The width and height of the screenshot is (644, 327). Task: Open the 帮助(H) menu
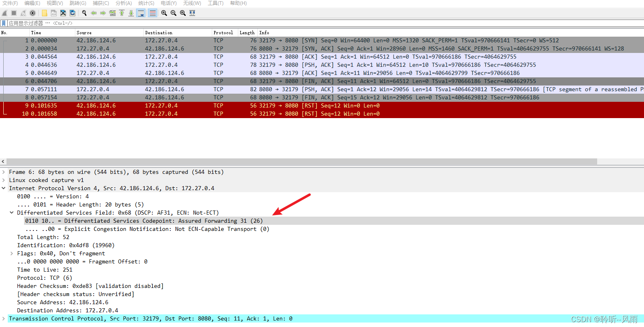(x=238, y=3)
